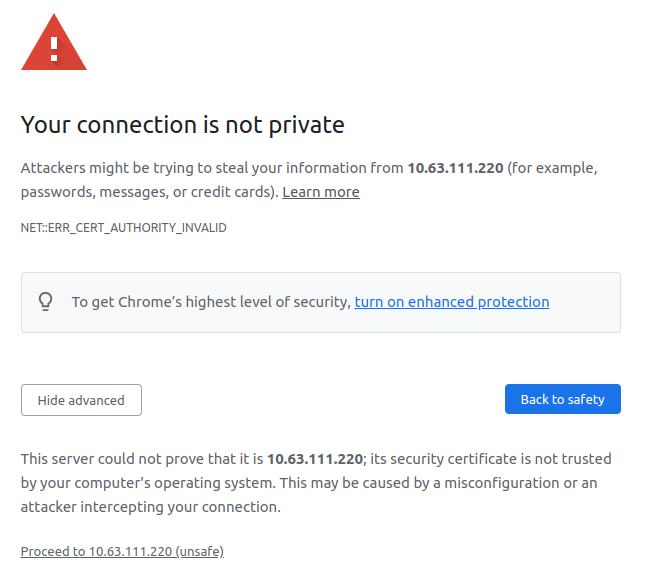Proceed to 10.63.111.220 (unsafe)

(122, 551)
